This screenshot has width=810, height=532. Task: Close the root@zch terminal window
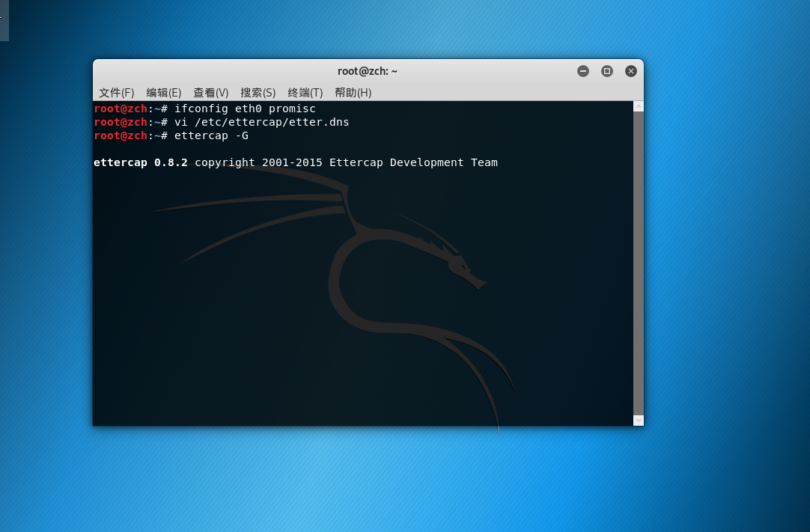(x=631, y=71)
